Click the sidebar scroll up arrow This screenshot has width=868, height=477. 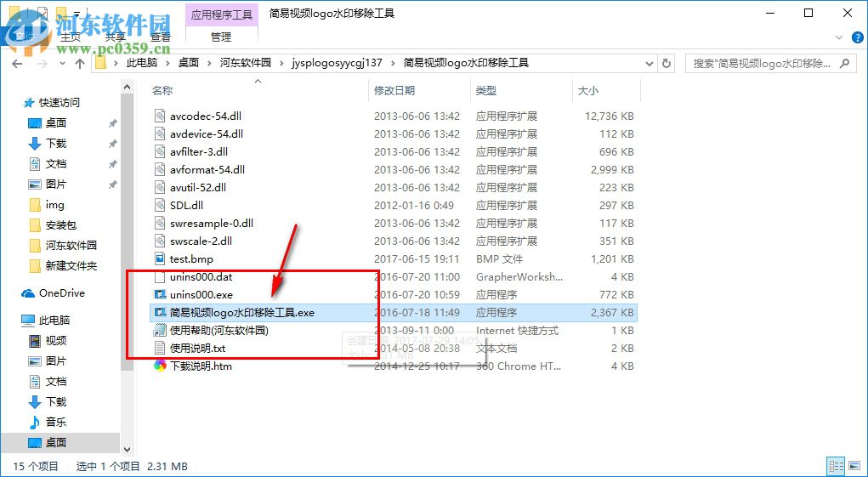[128, 87]
